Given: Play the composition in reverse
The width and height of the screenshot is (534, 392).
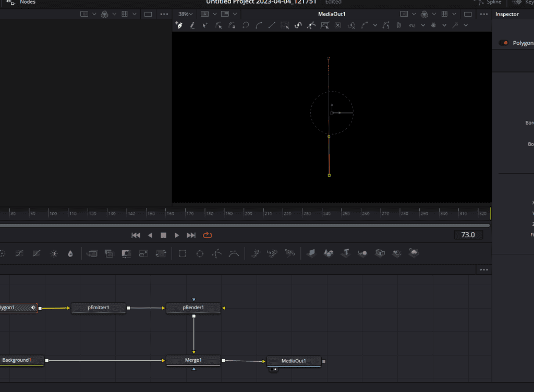Looking at the screenshot, I should [x=150, y=235].
